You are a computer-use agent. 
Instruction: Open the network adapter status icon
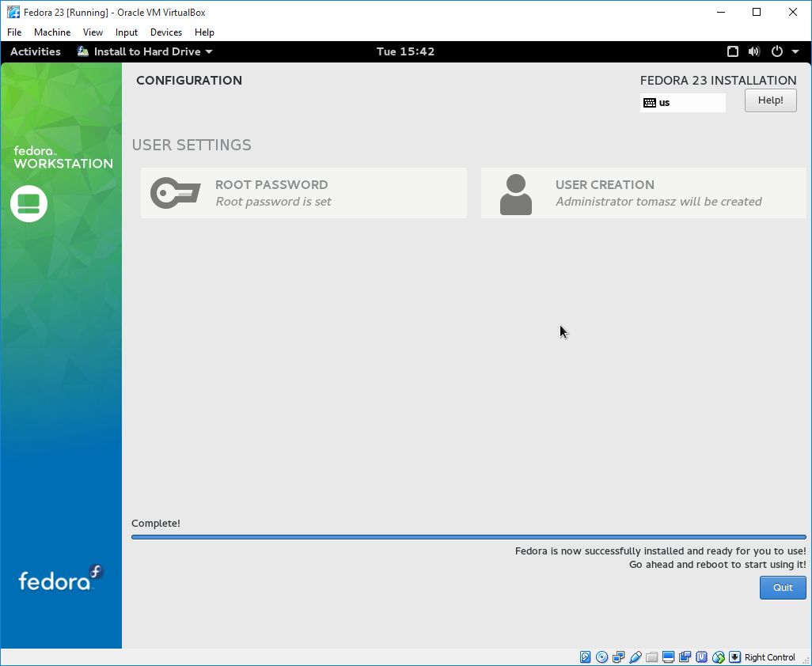tap(618, 657)
